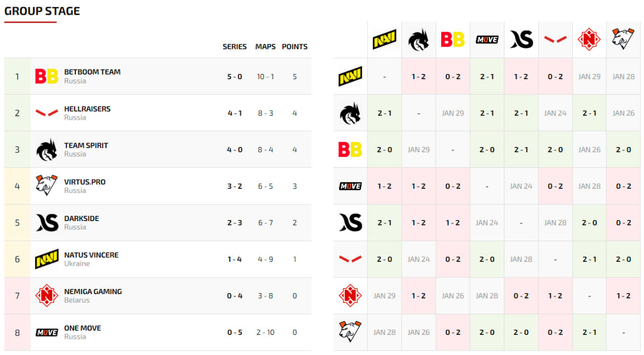The image size is (644, 355).
Task: Click the Nemiga logo in matrix left column
Action: (x=350, y=296)
